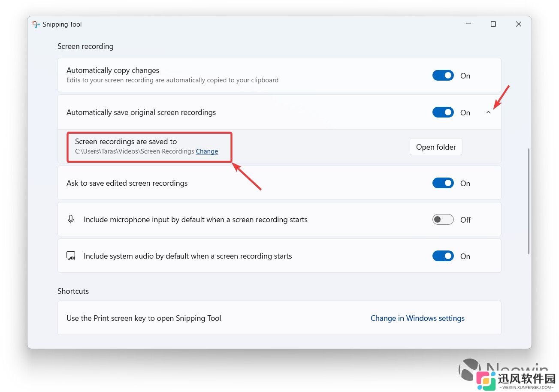Click the Print screen key shortcut row
Image resolution: width=559 pixels, height=392 pixels.
[x=279, y=318]
